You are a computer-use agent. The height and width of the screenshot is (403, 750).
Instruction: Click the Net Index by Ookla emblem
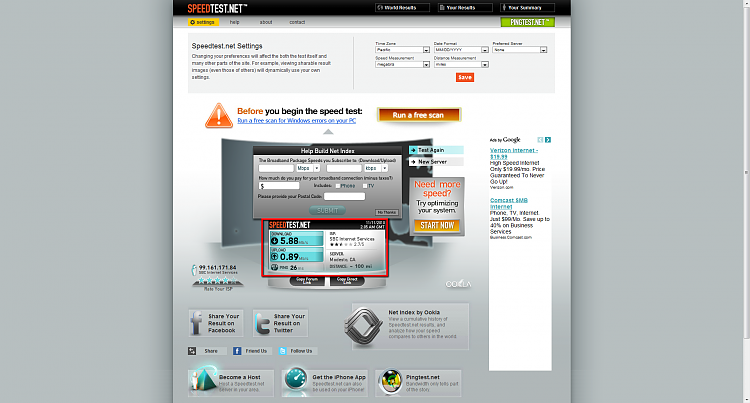[364, 326]
